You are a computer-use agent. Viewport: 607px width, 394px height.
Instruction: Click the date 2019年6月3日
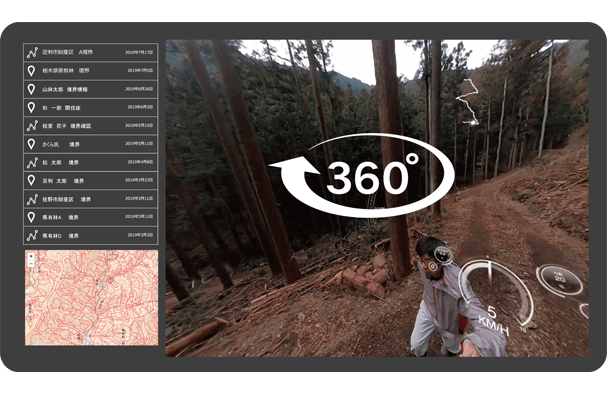point(140,107)
